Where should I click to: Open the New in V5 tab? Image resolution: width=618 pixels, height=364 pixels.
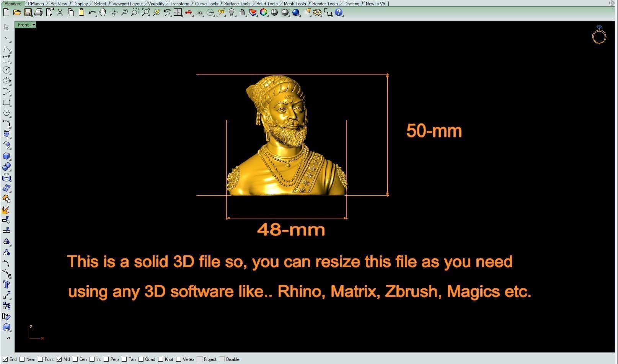click(375, 3)
